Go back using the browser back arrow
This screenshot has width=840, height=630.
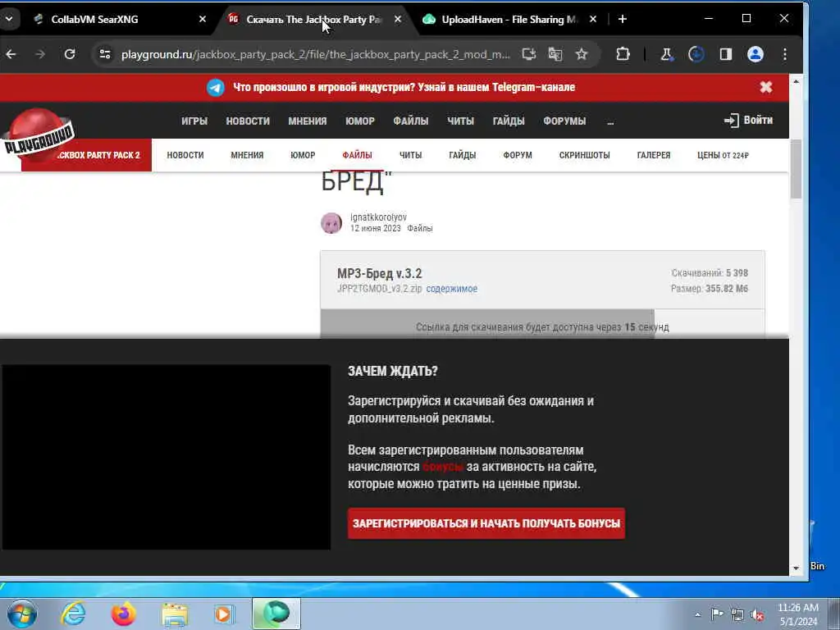click(11, 54)
